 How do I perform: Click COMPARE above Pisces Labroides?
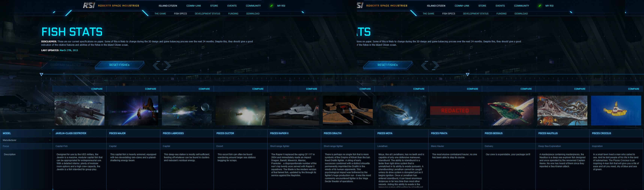204,89
